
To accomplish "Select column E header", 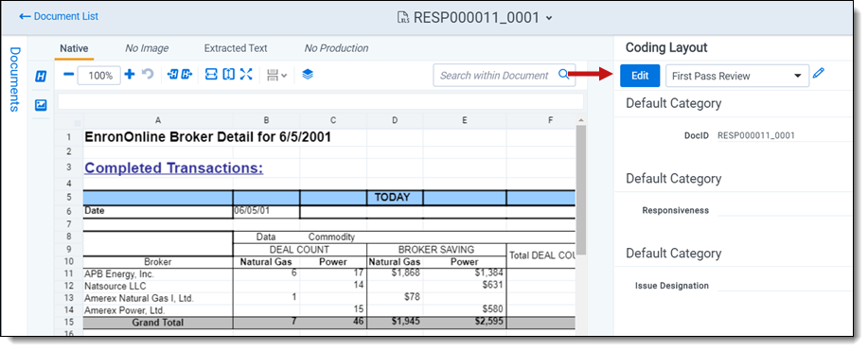I will click(x=465, y=120).
